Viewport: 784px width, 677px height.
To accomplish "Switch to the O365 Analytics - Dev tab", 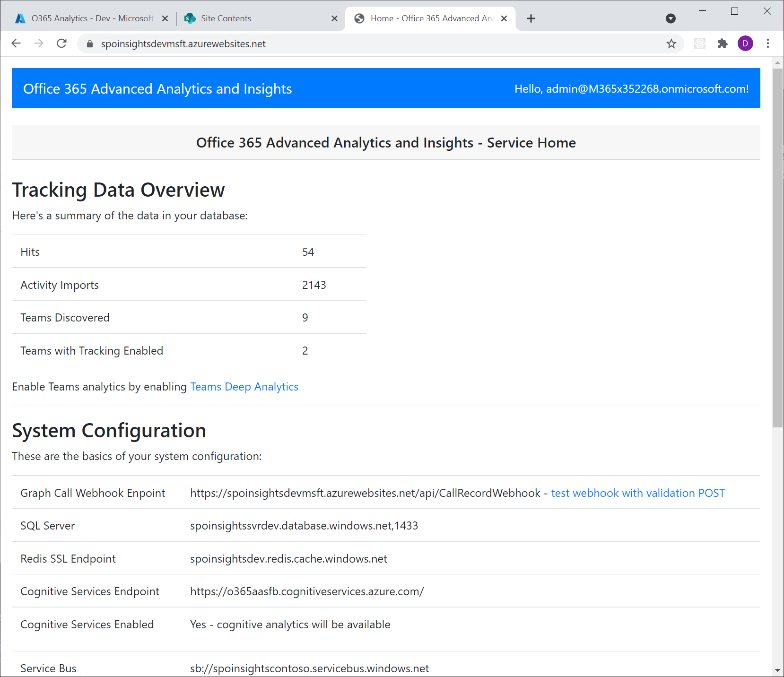I will click(x=92, y=18).
